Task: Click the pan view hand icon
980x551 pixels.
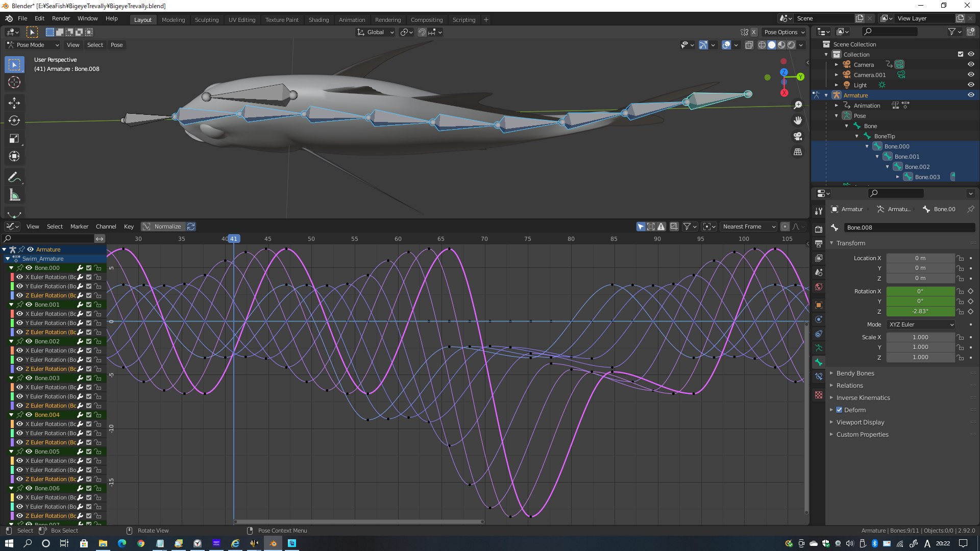Action: pyautogui.click(x=798, y=120)
